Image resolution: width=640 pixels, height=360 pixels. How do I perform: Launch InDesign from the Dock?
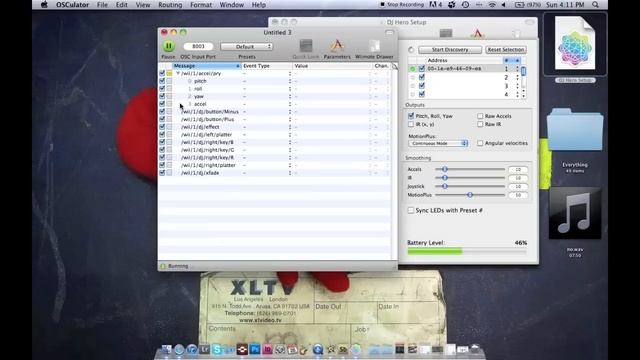pyautogui.click(x=267, y=349)
